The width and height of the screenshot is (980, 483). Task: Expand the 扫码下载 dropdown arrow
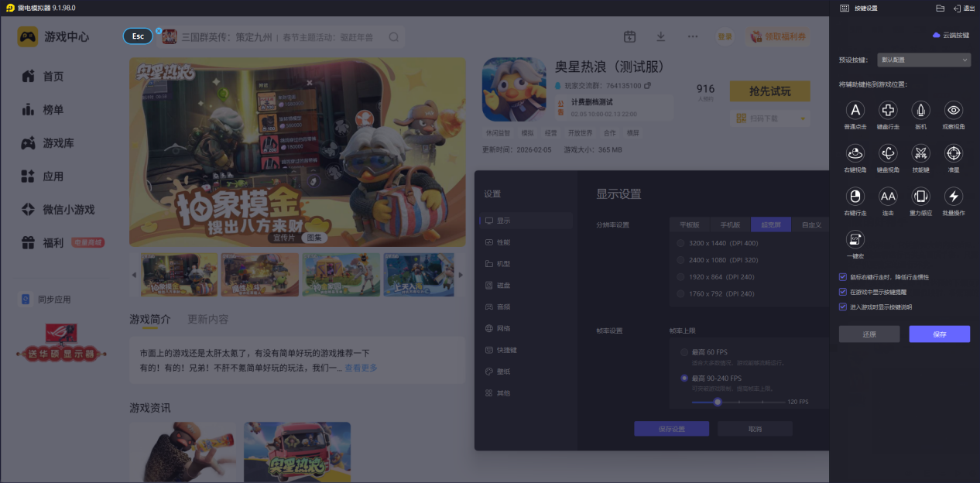(803, 118)
